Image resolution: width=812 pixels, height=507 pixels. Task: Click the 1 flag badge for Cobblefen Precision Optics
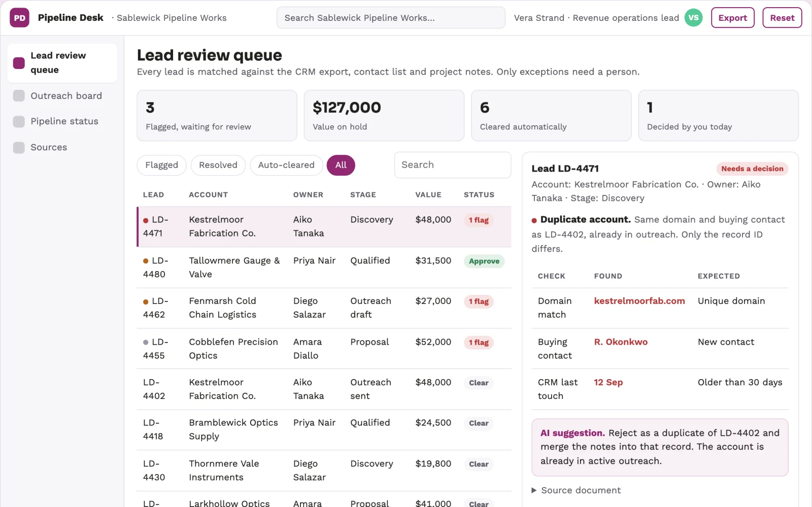pyautogui.click(x=478, y=343)
